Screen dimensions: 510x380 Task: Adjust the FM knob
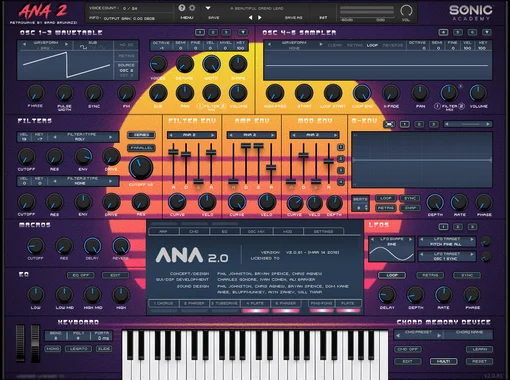click(x=126, y=93)
